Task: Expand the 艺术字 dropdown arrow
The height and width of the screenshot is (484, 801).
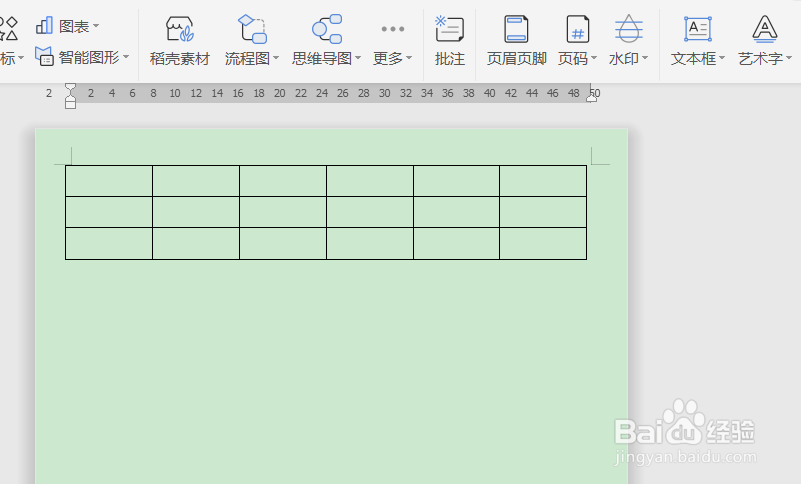Action: click(788, 58)
